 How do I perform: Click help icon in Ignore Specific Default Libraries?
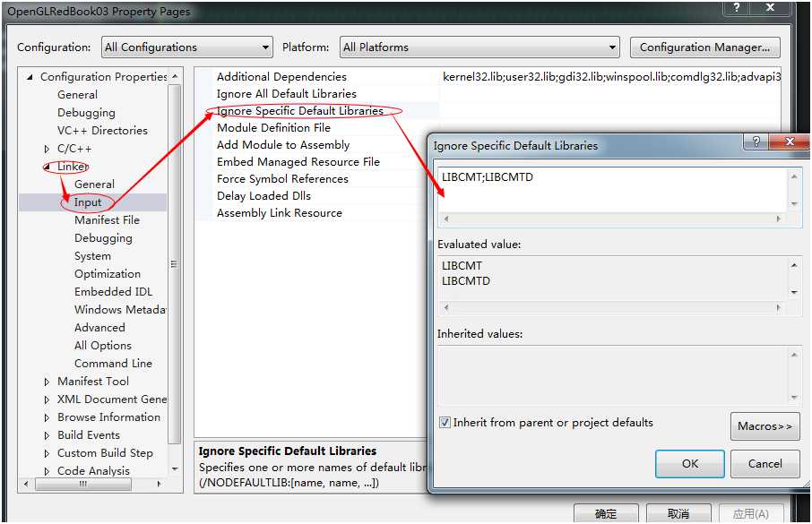pyautogui.click(x=756, y=142)
